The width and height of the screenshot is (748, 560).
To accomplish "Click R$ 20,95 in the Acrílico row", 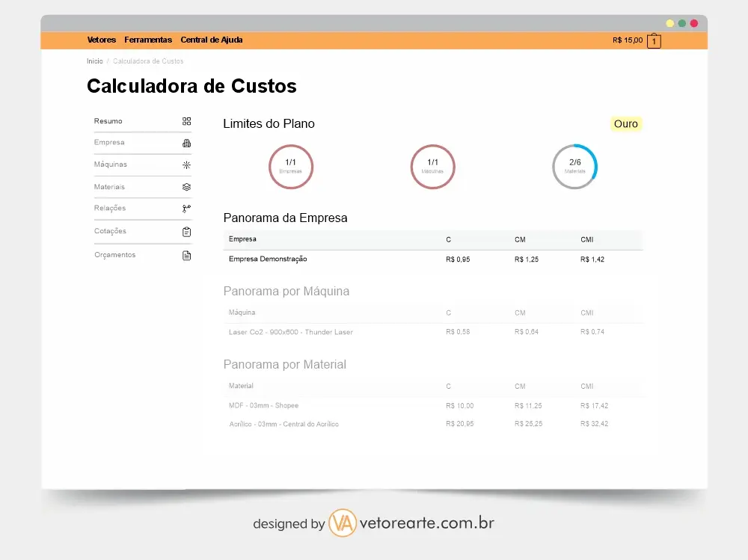I will tap(460, 424).
